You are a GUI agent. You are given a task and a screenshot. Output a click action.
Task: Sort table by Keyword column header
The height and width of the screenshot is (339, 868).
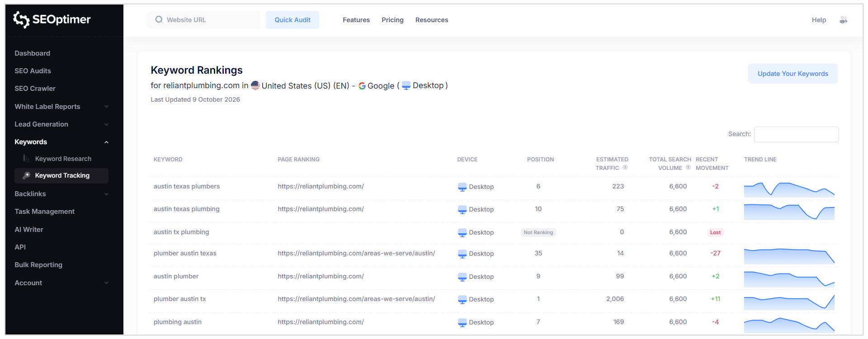click(x=168, y=160)
